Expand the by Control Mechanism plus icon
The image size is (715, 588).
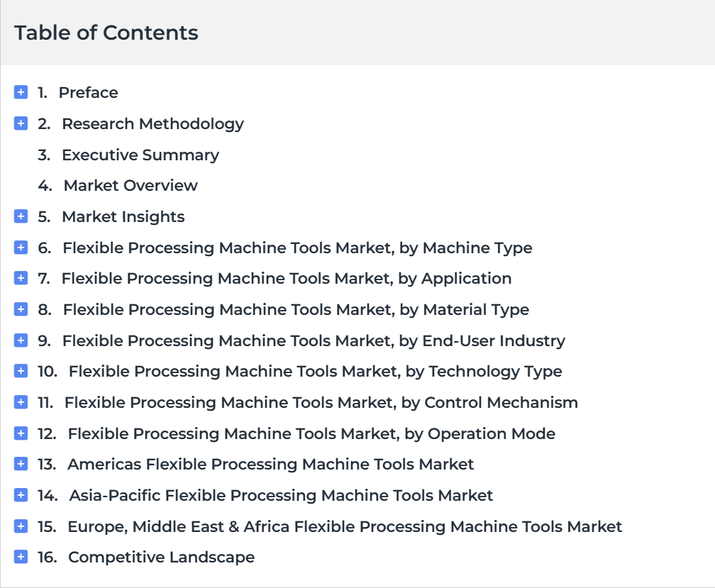tap(21, 402)
